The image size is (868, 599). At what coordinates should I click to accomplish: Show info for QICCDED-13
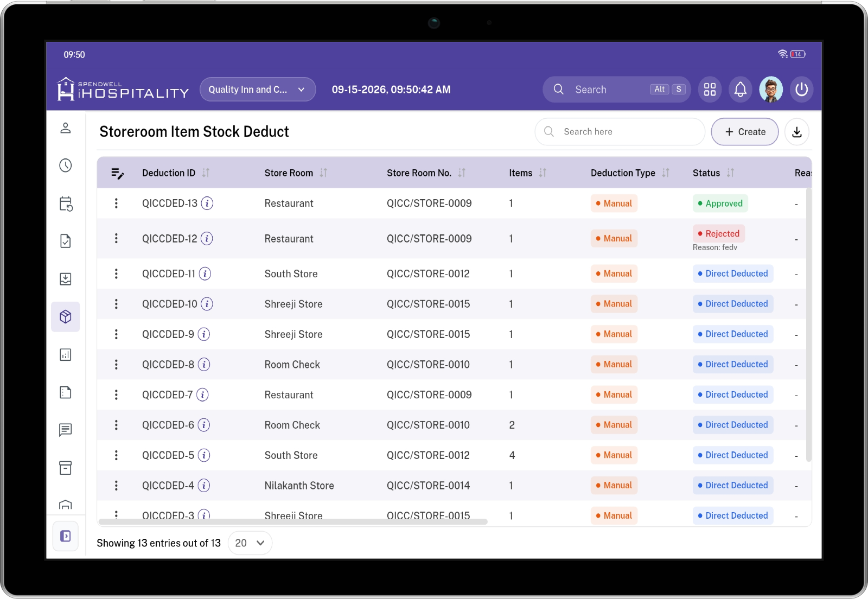(207, 203)
